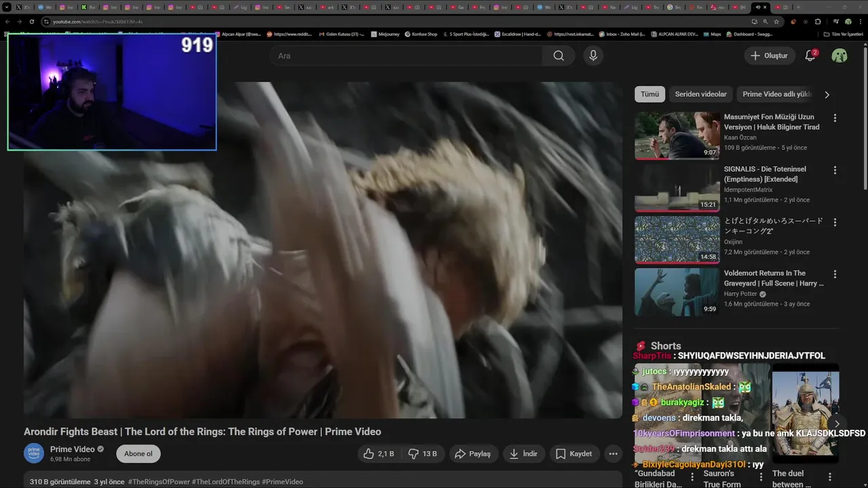Dislike the video with thumbs down

(423, 454)
